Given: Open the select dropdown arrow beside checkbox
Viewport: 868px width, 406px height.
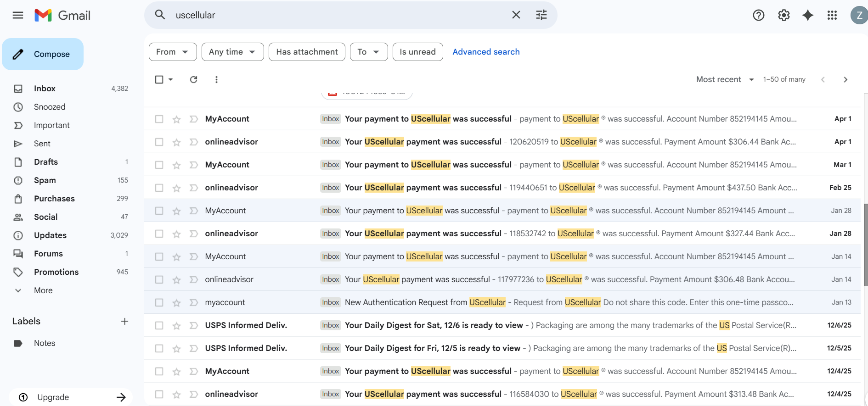Looking at the screenshot, I should 171,79.
